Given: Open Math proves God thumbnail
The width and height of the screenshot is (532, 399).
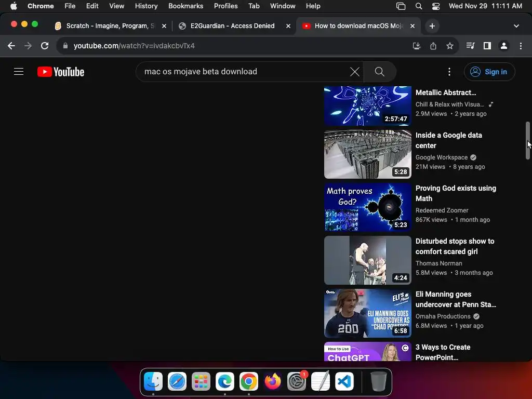Looking at the screenshot, I should 367,207.
